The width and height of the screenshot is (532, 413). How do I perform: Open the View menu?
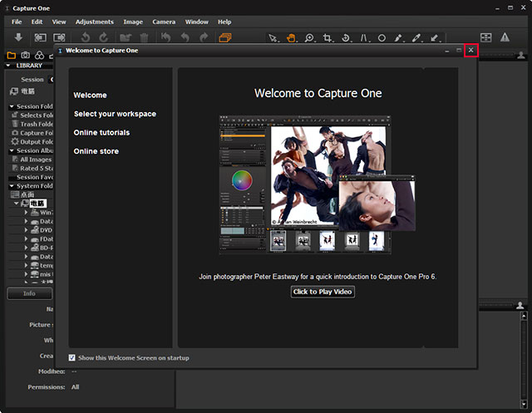59,22
